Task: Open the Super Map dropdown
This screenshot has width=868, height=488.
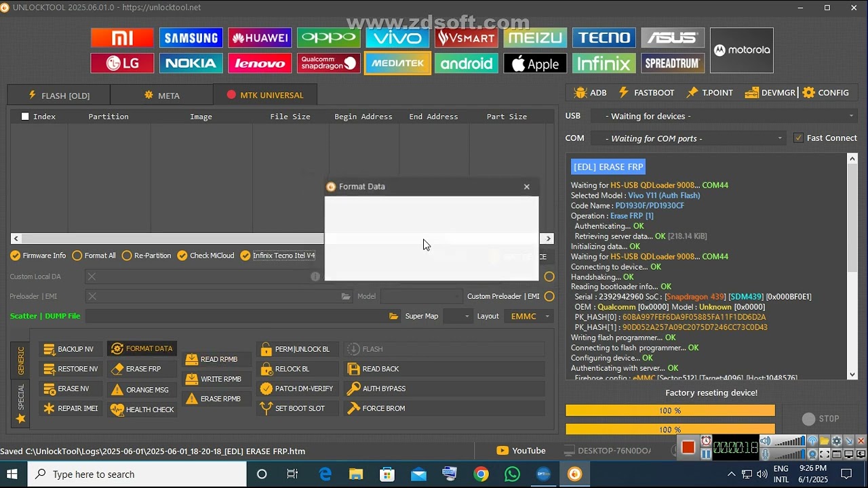Action: click(457, 316)
